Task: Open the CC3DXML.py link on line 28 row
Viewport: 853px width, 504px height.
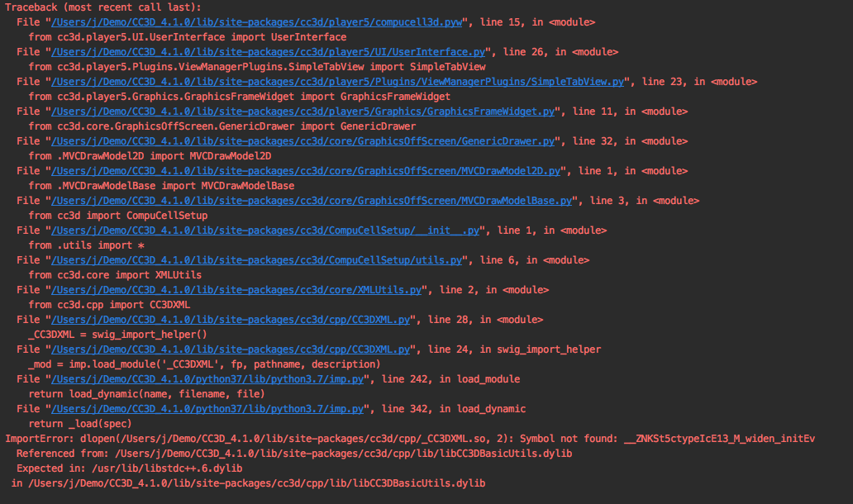Action: click(231, 320)
